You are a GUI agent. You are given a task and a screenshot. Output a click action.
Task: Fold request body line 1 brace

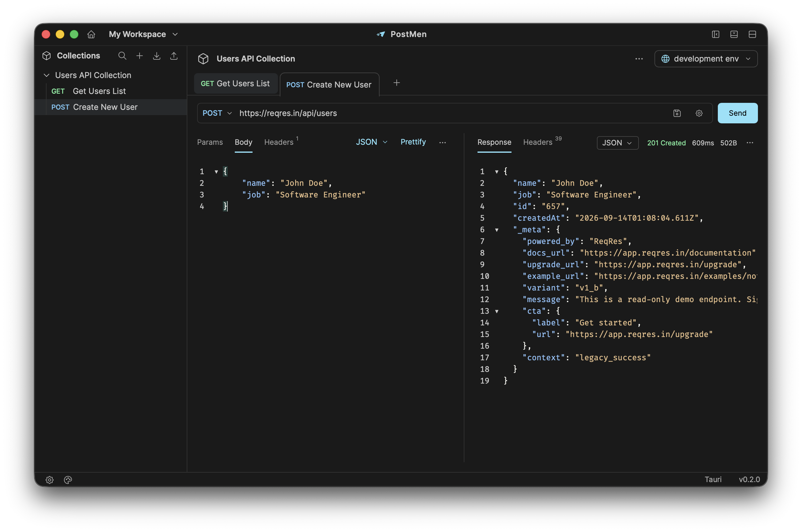pos(216,172)
